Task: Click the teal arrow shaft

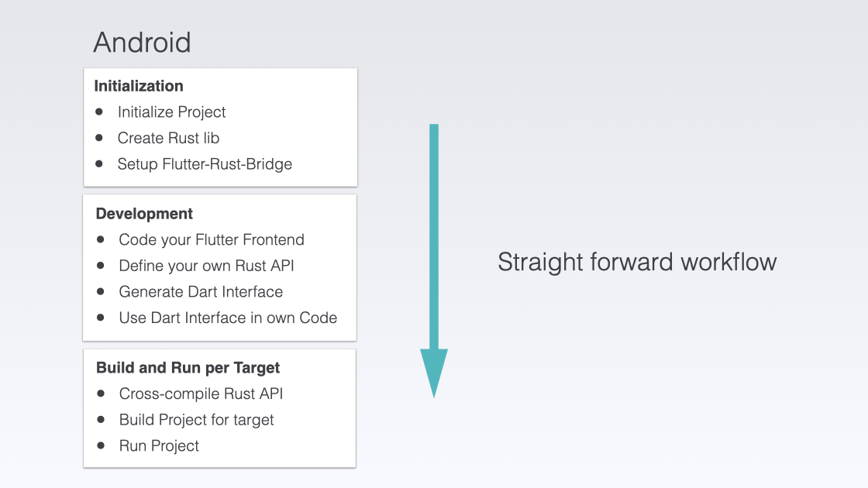Action: pyautogui.click(x=434, y=237)
